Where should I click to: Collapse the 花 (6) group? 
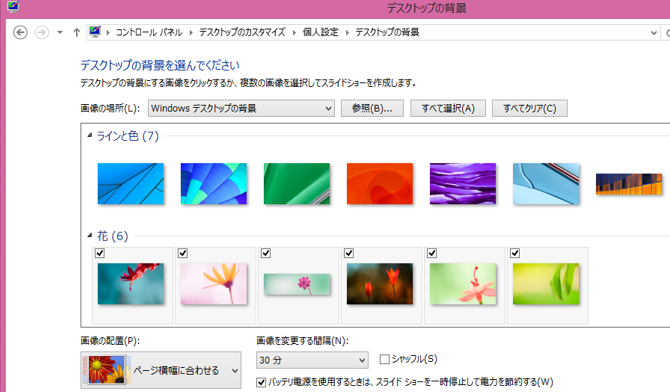coord(90,235)
